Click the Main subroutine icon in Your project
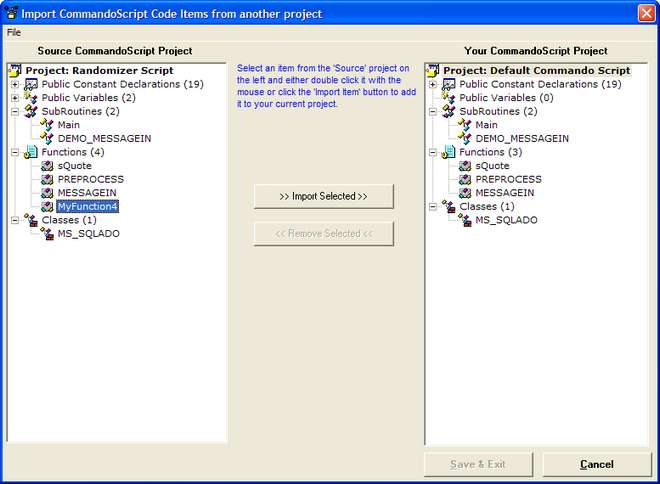The image size is (660, 484). (x=465, y=125)
